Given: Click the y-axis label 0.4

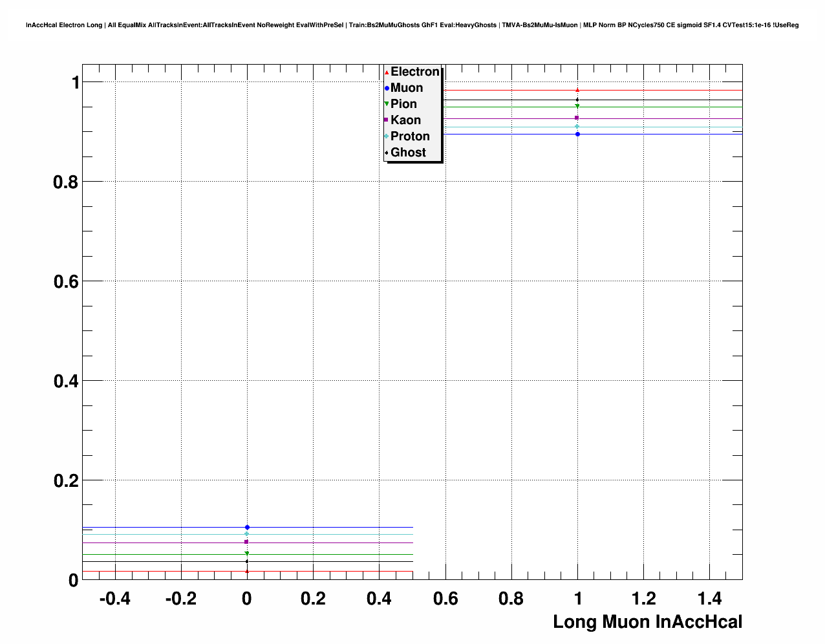Looking at the screenshot, I should tap(65, 381).
